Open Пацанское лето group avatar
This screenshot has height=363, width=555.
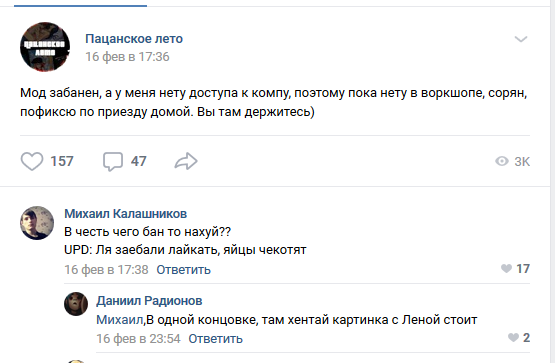[x=45, y=47]
